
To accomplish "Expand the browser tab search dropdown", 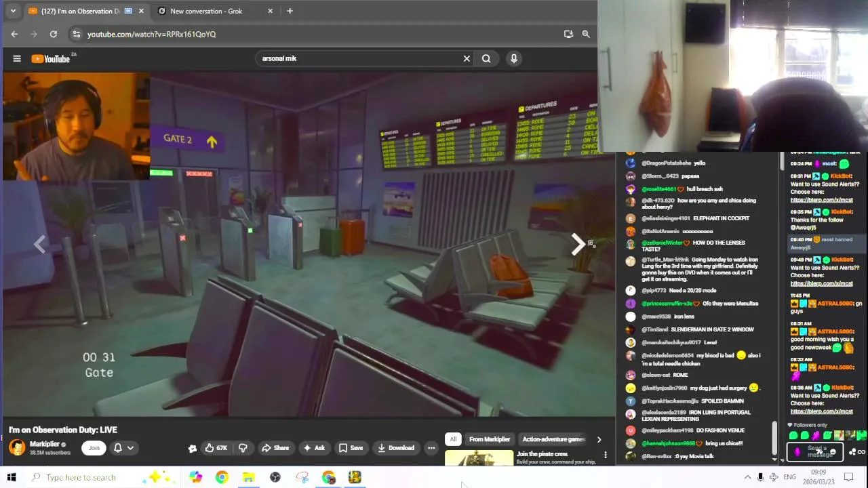I will 12,11.
